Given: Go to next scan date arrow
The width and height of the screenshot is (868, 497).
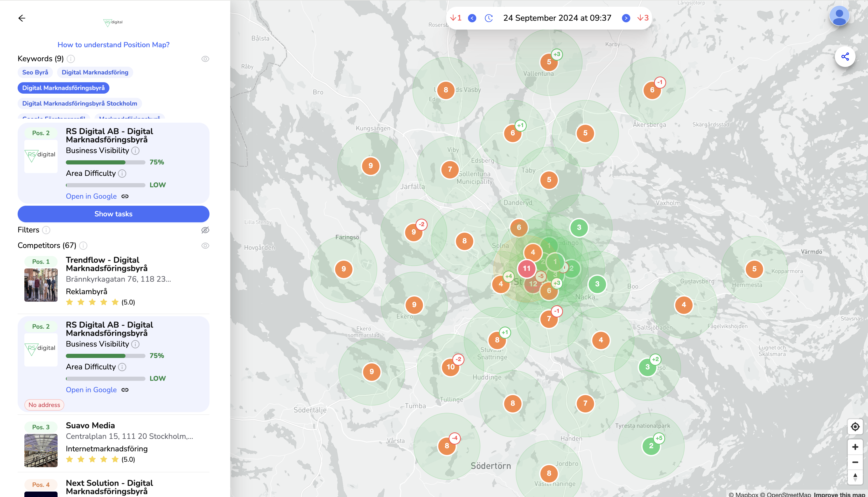Looking at the screenshot, I should coord(626,18).
